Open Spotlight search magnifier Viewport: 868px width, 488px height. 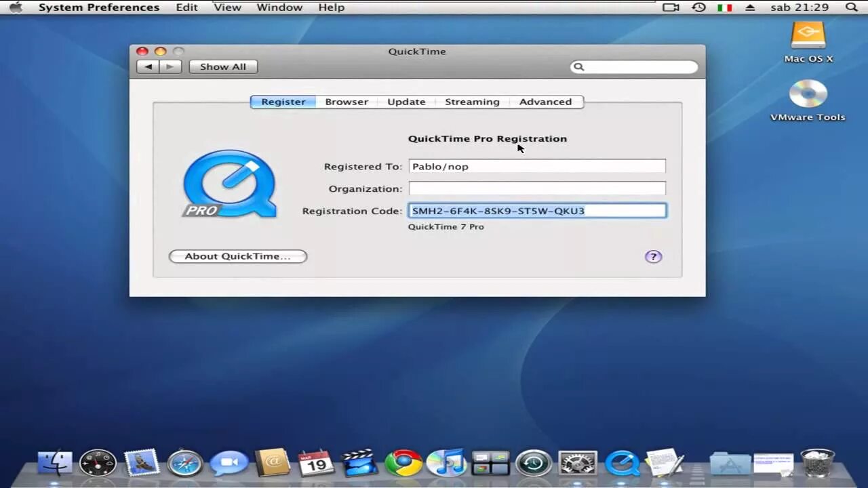click(852, 7)
